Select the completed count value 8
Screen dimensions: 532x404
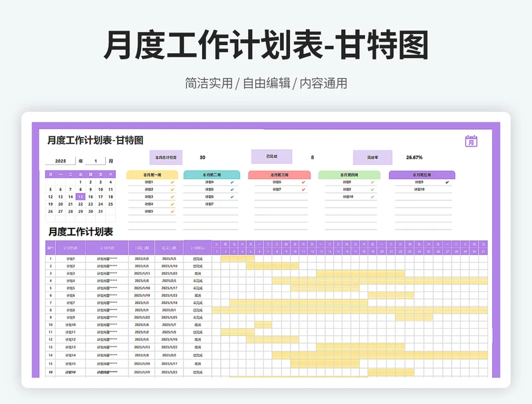pyautogui.click(x=313, y=158)
